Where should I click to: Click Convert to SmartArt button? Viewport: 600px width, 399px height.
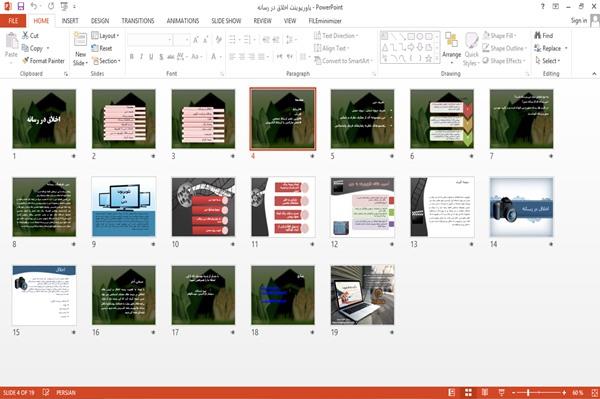coord(343,61)
